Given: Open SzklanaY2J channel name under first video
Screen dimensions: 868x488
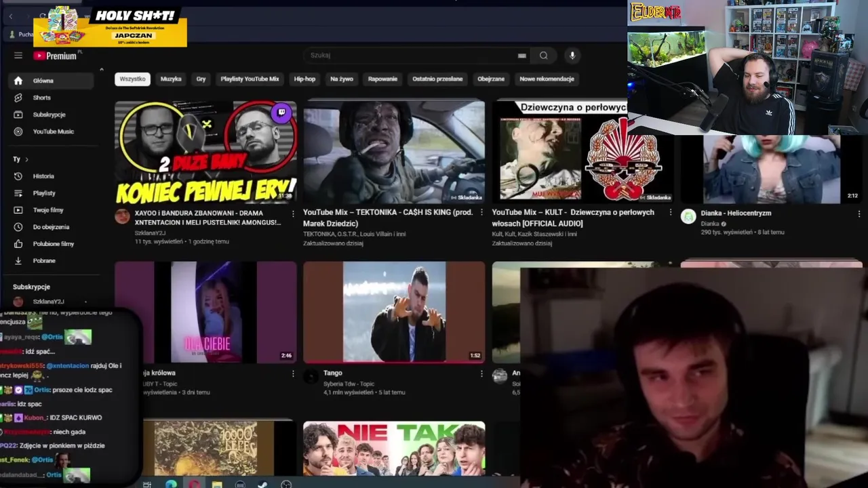Looking at the screenshot, I should coord(149,233).
